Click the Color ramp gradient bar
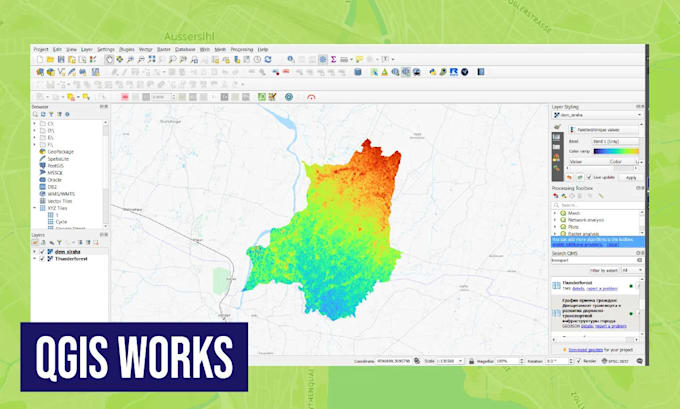Image resolution: width=680 pixels, height=409 pixels. pyautogui.click(x=616, y=151)
